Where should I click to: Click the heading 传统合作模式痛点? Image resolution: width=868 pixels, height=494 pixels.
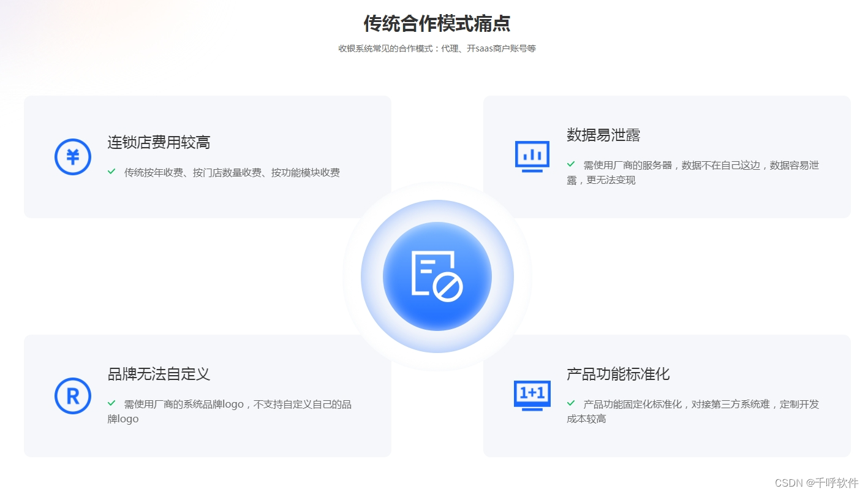click(437, 23)
